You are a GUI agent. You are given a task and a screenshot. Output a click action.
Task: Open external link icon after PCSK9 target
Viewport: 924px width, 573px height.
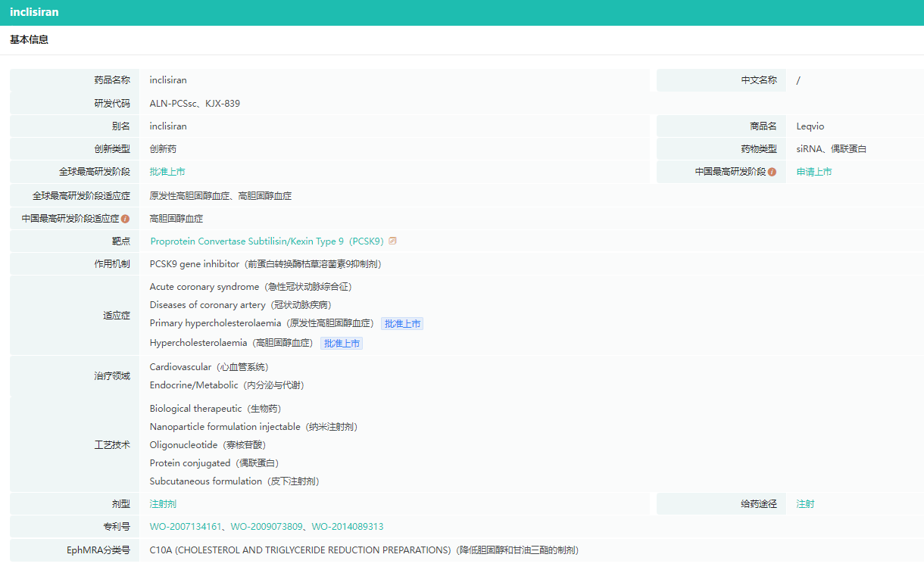(392, 241)
